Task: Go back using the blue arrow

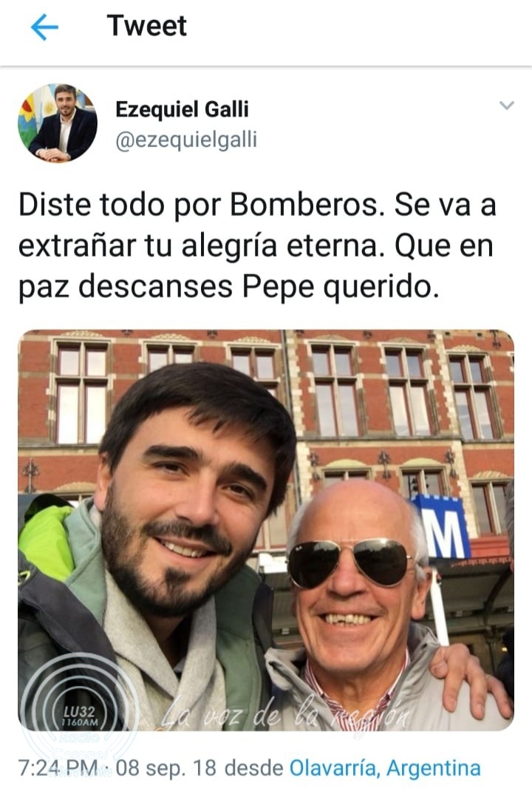Action: 44,27
